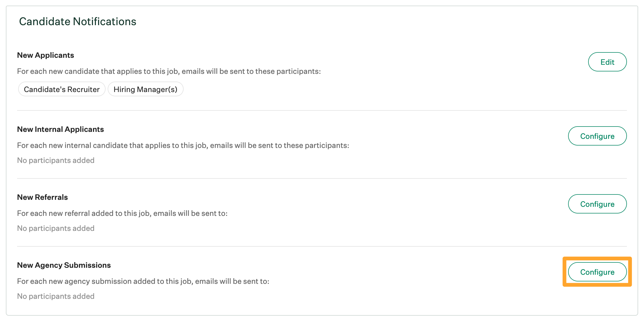Click the highlighted Configure button for agency submissions

[x=598, y=272]
